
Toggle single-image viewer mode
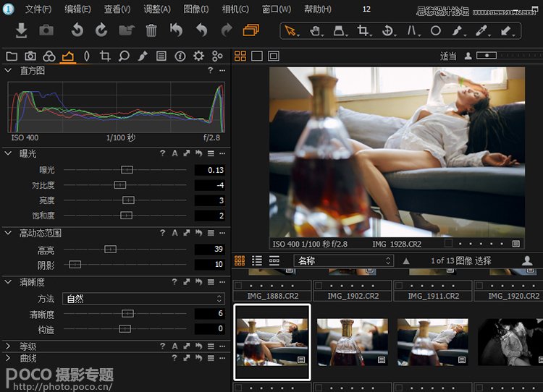click(x=257, y=56)
